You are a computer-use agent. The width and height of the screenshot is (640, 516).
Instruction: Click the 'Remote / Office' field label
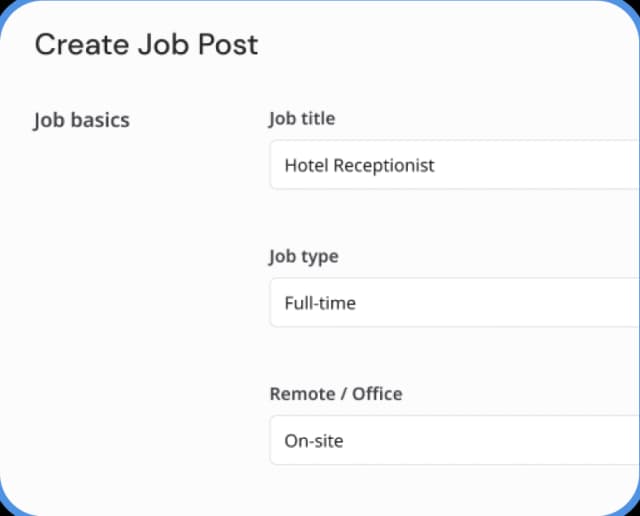click(336, 394)
